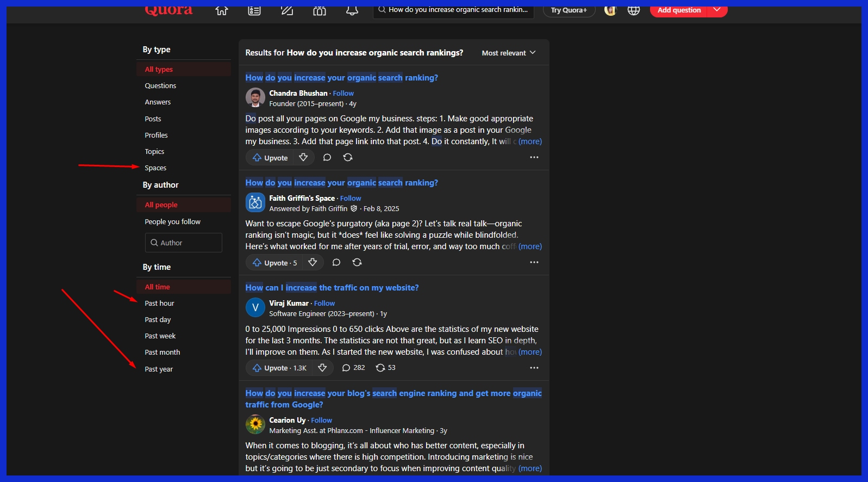
Task: Open the notifications bell icon
Action: pos(352,10)
